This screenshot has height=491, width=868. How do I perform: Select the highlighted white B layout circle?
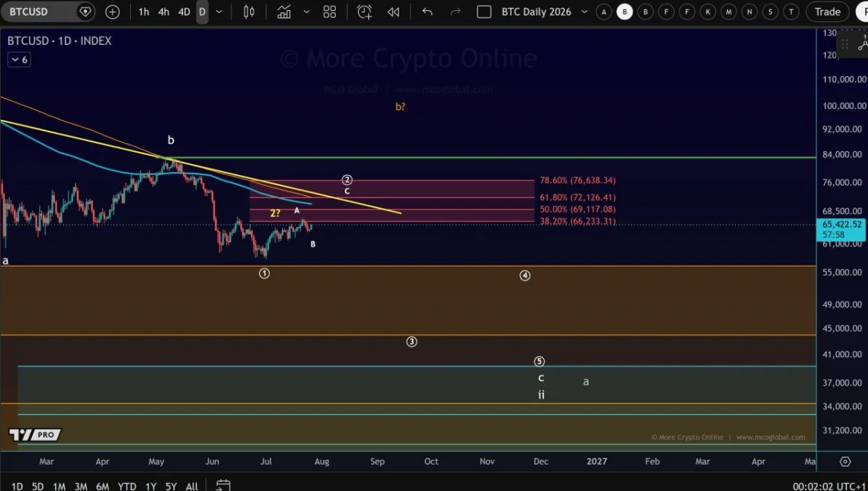tap(624, 12)
